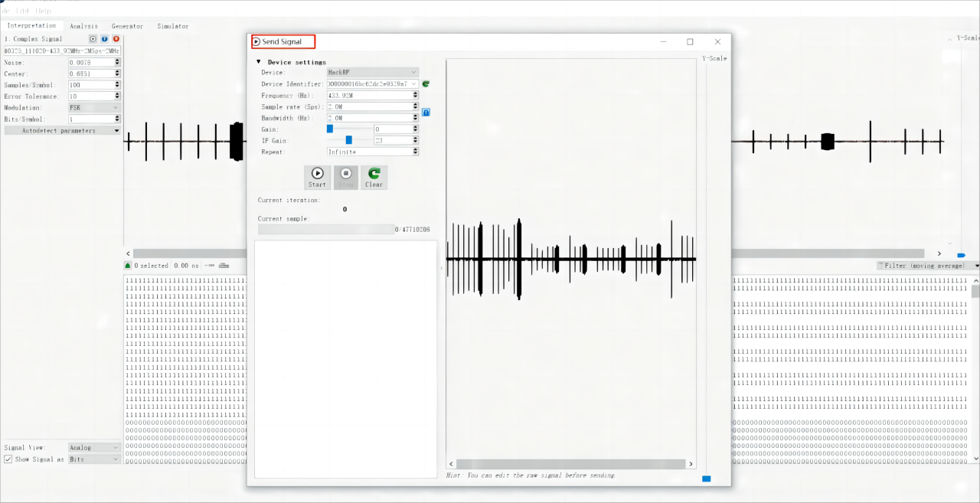The image size is (980, 503).
Task: Start sending the signal
Action: pyautogui.click(x=317, y=178)
